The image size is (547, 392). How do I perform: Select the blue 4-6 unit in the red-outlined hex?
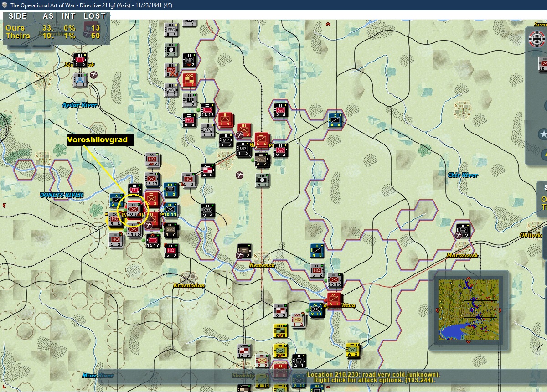tap(335, 120)
